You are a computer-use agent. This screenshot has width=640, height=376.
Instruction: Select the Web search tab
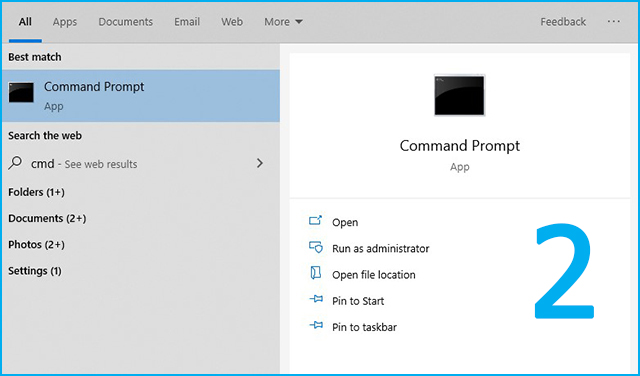[232, 22]
